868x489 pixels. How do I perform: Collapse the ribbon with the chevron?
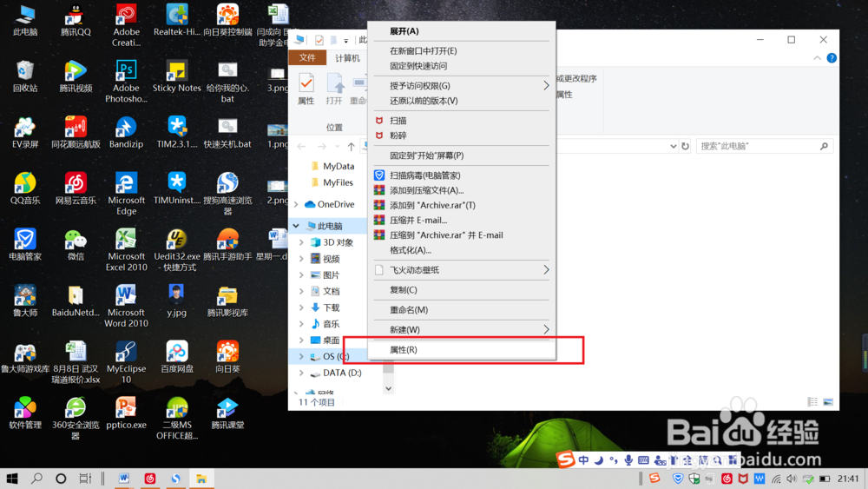click(817, 58)
